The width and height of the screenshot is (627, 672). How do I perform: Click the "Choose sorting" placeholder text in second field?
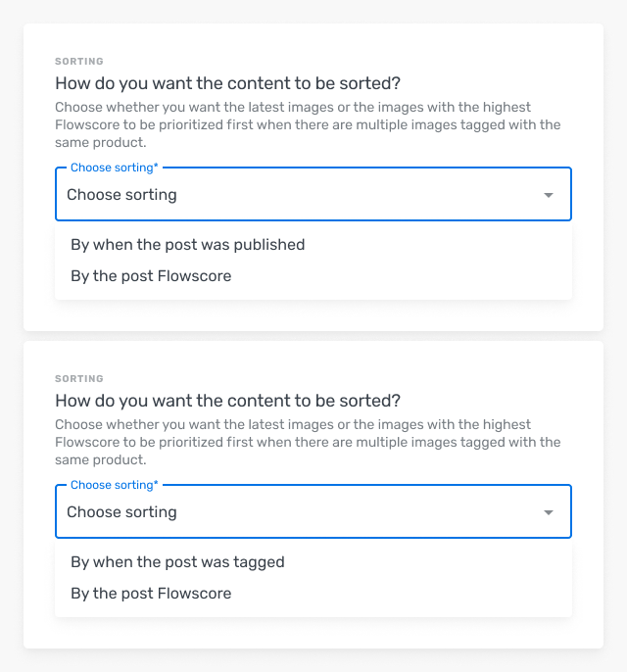[x=122, y=512]
